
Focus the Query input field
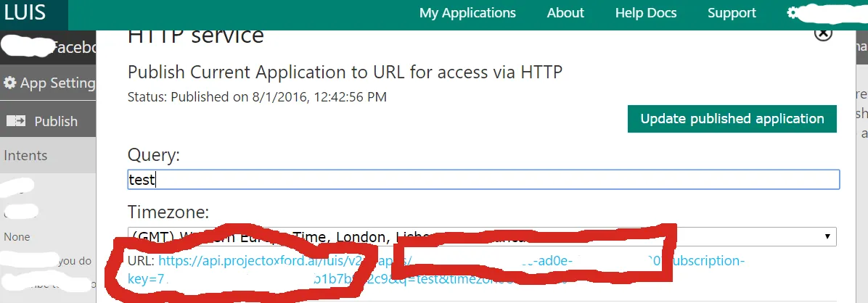[x=483, y=180]
